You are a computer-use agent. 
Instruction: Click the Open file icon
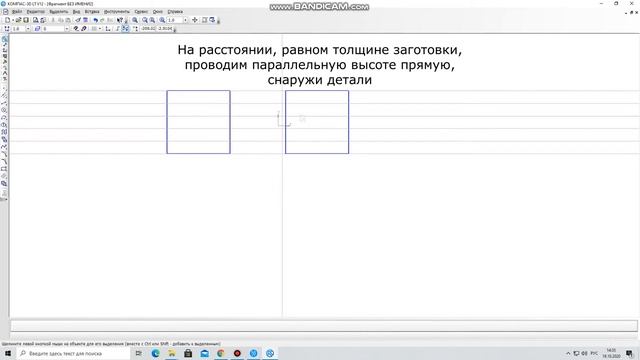pos(18,20)
